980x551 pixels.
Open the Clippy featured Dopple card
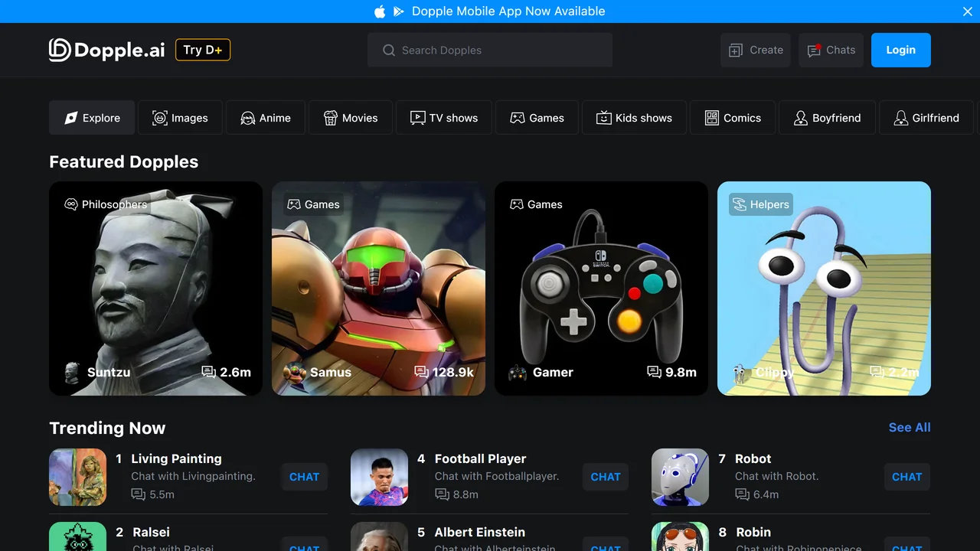(824, 289)
